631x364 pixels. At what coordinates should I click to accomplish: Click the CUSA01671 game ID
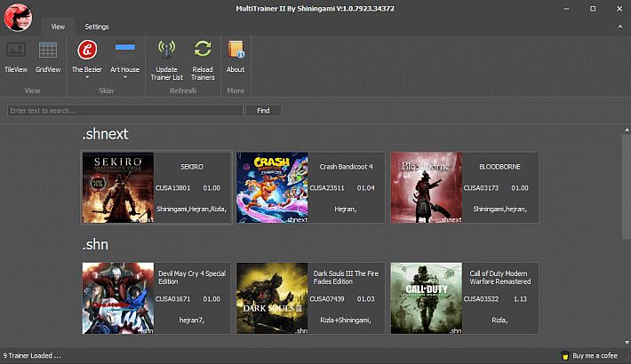[173, 299]
